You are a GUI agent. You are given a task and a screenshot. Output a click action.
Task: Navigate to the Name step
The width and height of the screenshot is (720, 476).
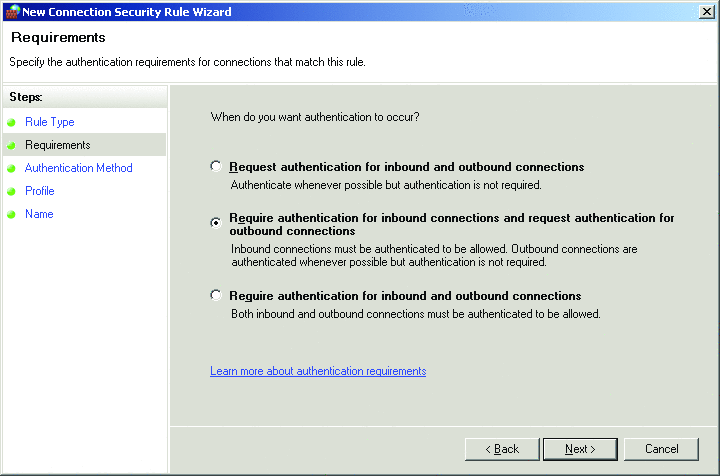[x=39, y=214]
